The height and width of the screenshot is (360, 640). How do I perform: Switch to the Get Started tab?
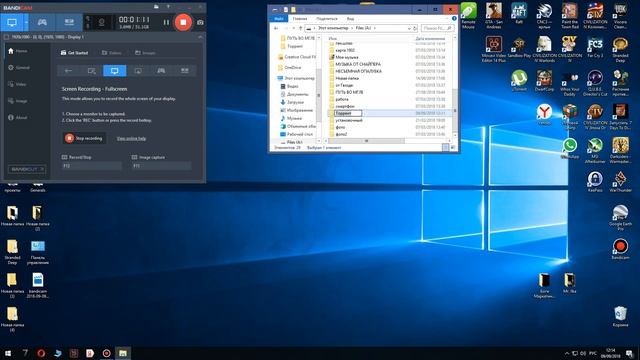pyautogui.click(x=74, y=53)
